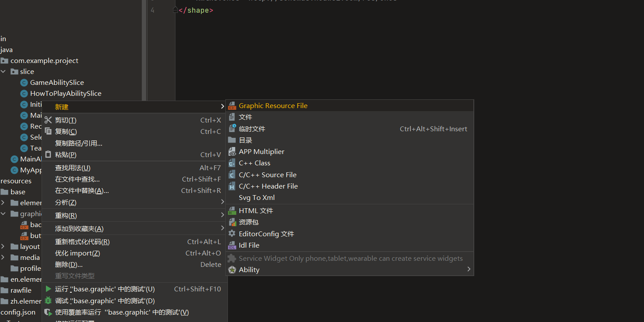Choose Svg To Xml
Screen dimensions: 644x322
(x=350, y=198)
